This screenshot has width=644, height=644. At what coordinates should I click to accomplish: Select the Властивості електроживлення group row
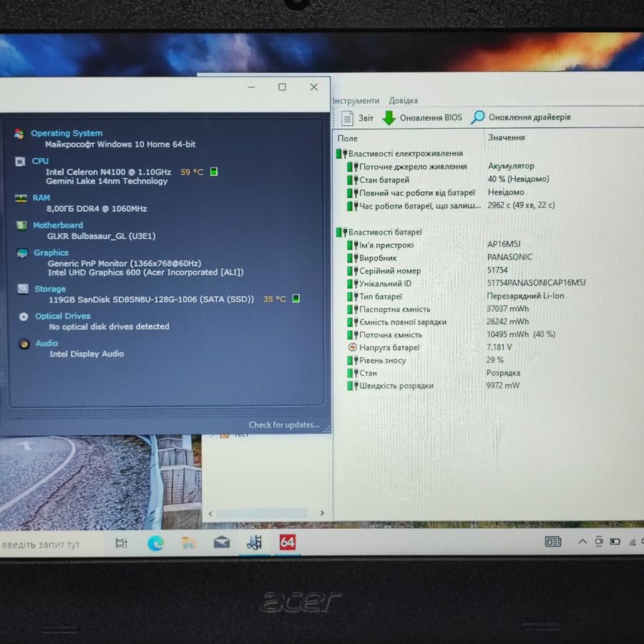(399, 154)
